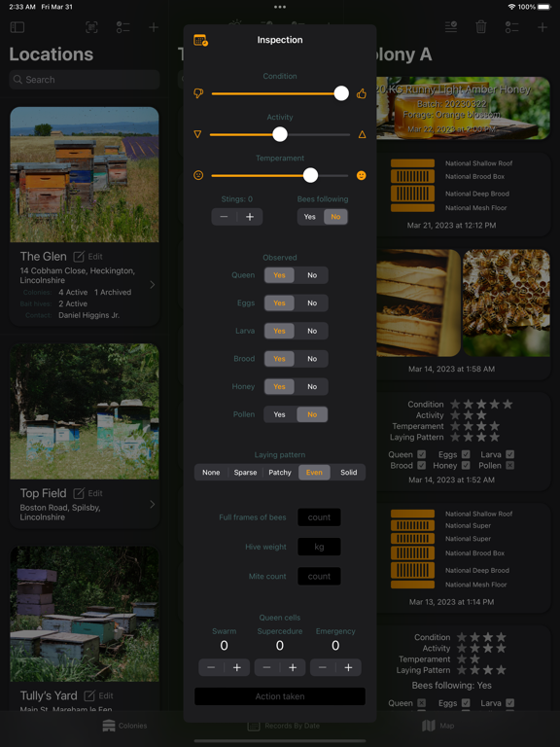This screenshot has width=560, height=747.
Task: Tap the edit pencil icon for The Glen
Action: point(79,257)
